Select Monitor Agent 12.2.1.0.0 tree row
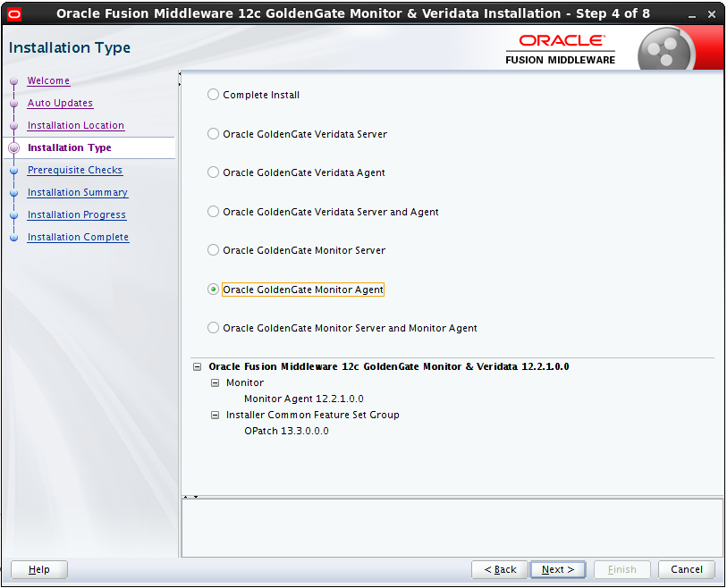The image size is (727, 588). click(x=304, y=399)
